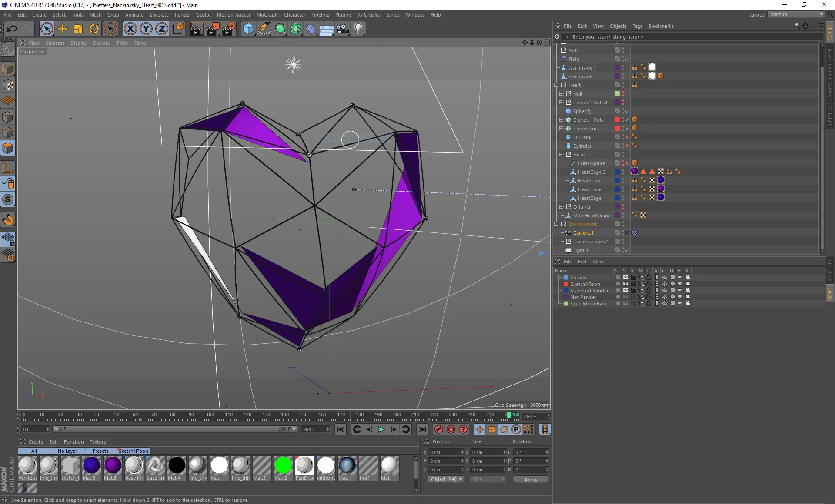Activate the Rotate tool

pyautogui.click(x=94, y=29)
